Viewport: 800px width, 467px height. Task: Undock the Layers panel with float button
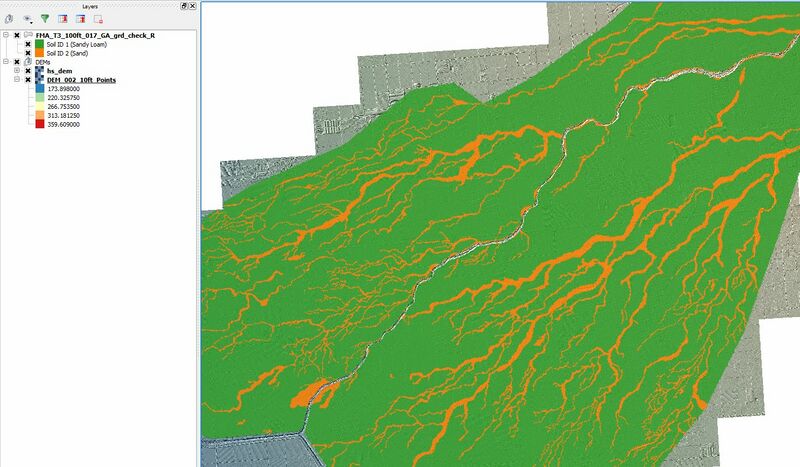point(183,5)
